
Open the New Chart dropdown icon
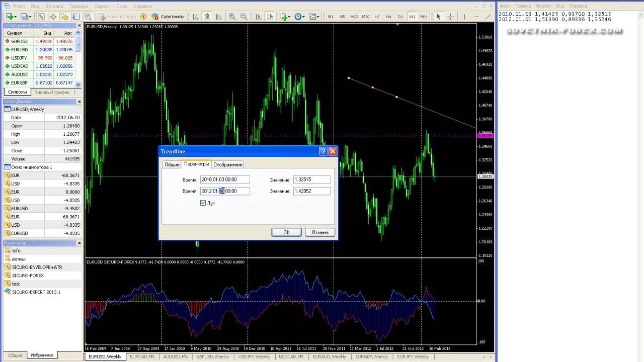click(x=11, y=17)
